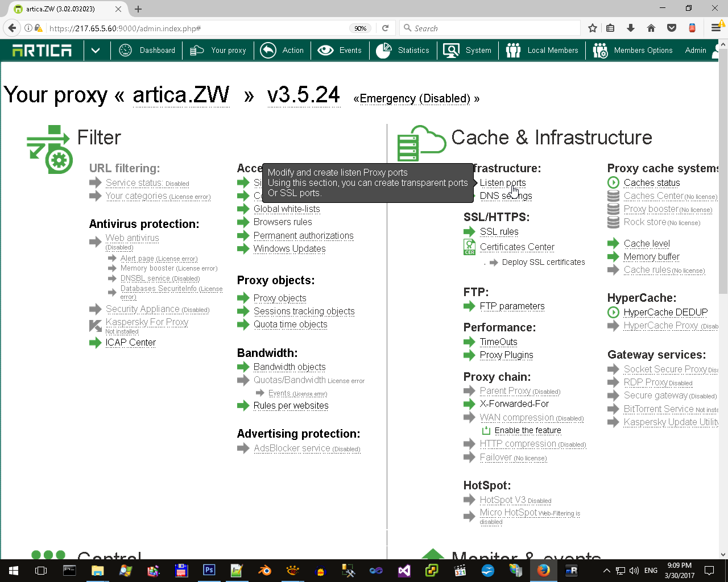Expand the chevron next to Artica logo
This screenshot has height=582, width=728.
click(x=96, y=51)
